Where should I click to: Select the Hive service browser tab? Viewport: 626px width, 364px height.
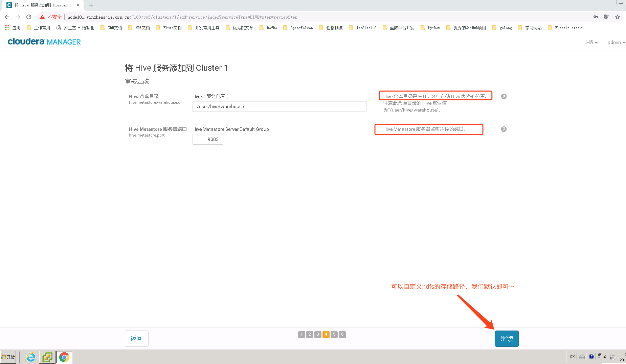tap(41, 5)
